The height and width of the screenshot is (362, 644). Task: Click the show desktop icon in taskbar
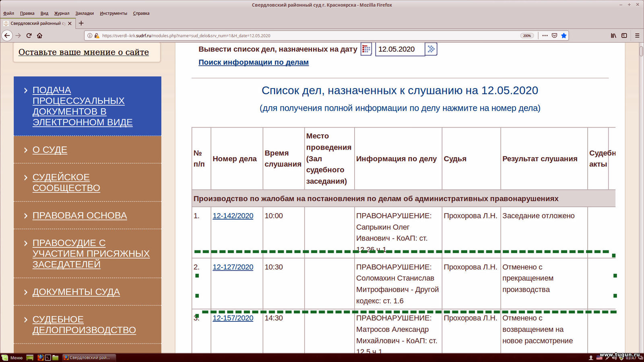tap(30, 358)
